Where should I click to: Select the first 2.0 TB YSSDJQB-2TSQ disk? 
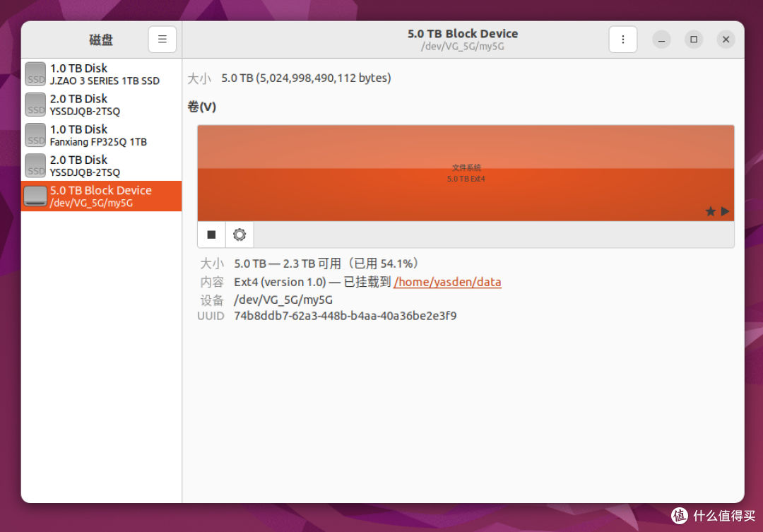coord(100,105)
